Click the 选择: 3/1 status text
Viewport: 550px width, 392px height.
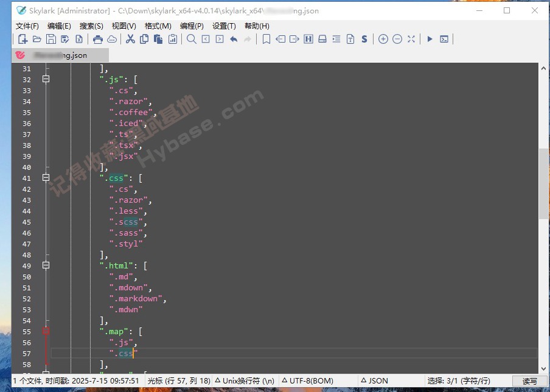(459, 381)
